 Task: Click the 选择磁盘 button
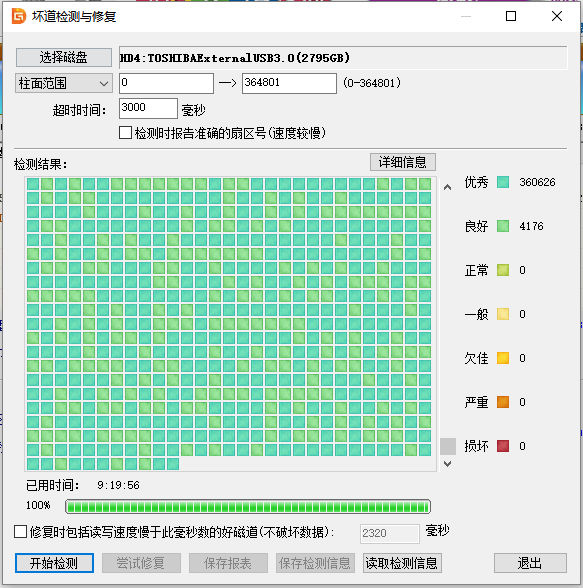pyautogui.click(x=64, y=57)
